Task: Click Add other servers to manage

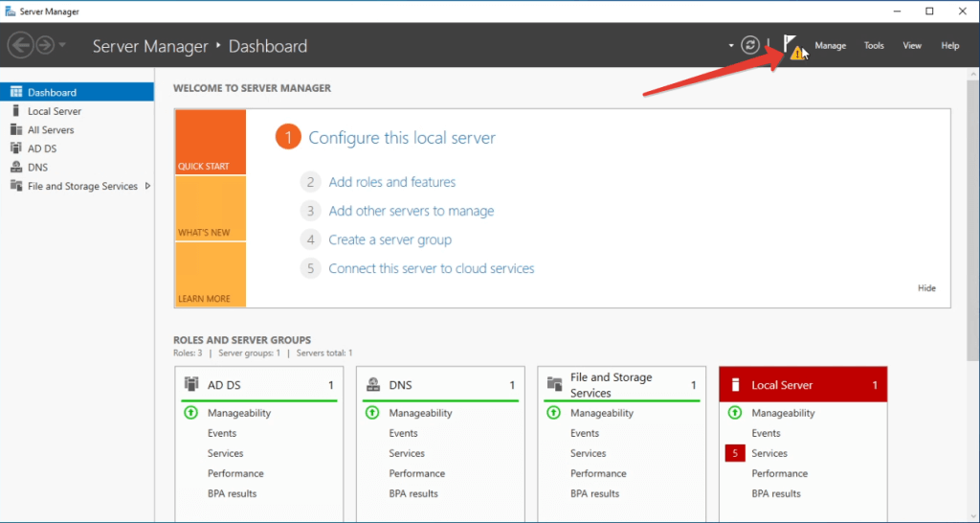Action: (x=412, y=211)
